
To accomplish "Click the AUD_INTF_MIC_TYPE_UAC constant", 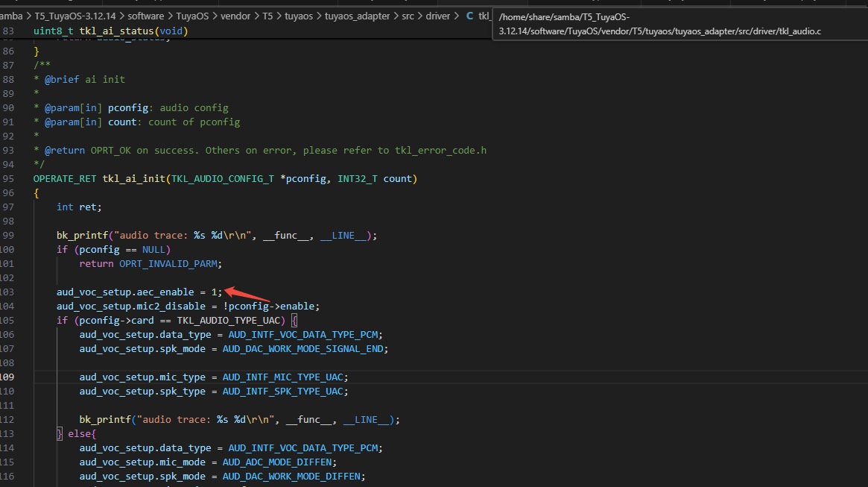I will (285, 377).
